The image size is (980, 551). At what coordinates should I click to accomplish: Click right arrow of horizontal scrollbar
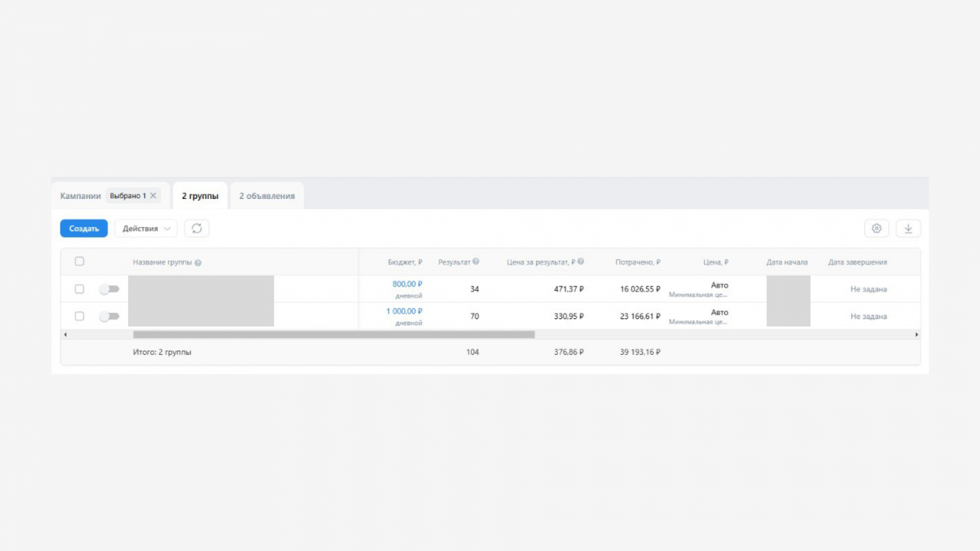pyautogui.click(x=916, y=335)
